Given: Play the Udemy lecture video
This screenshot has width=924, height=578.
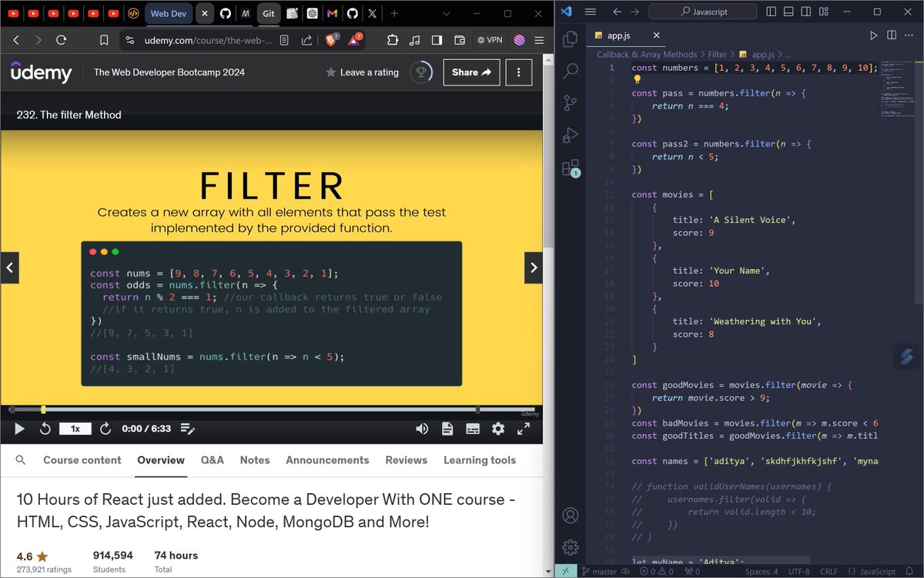Looking at the screenshot, I should [x=20, y=428].
